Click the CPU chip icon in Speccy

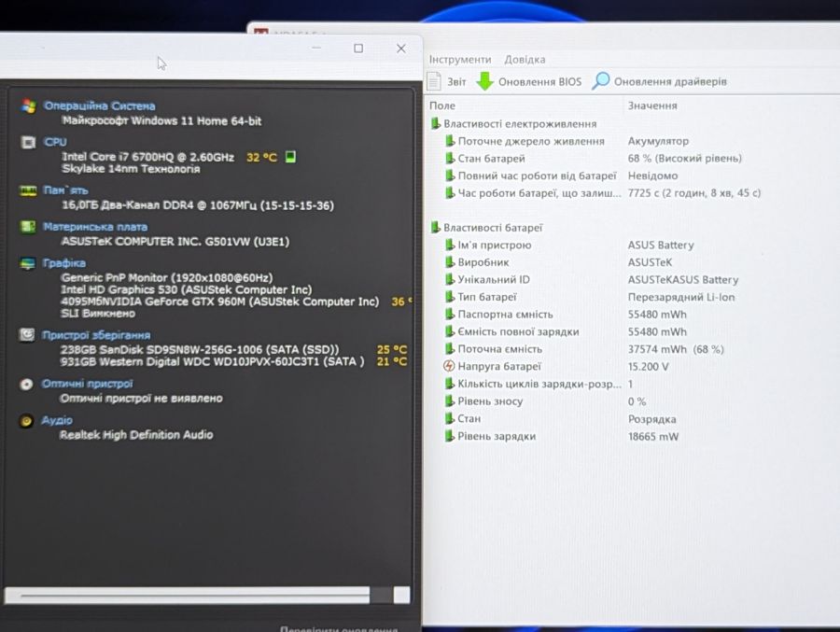click(x=28, y=142)
